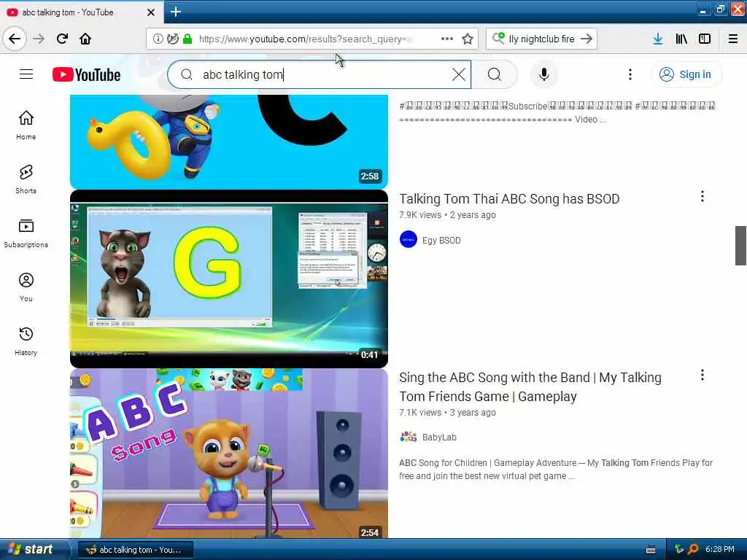This screenshot has height=560, width=747.
Task: Open a new browser tab
Action: click(x=175, y=12)
